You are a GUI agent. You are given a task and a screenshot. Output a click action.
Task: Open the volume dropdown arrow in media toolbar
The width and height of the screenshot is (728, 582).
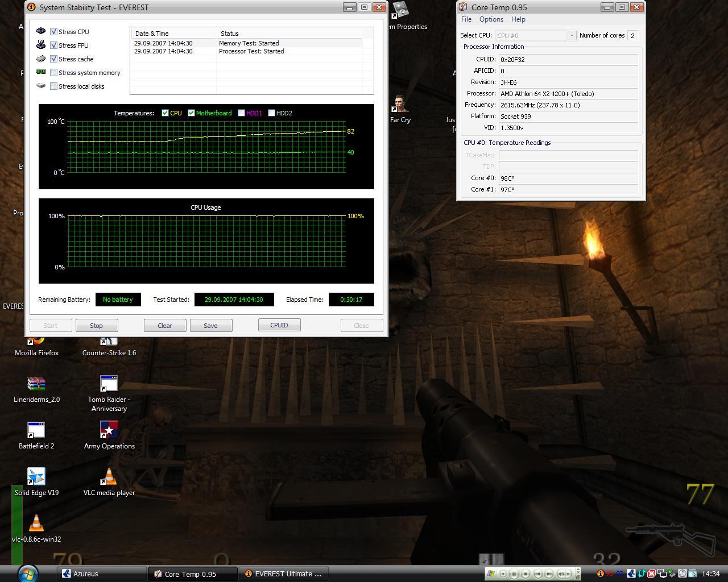568,574
